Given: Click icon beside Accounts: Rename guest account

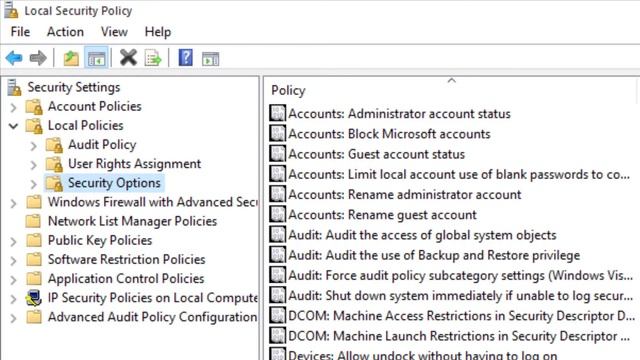Looking at the screenshot, I should click(278, 214).
